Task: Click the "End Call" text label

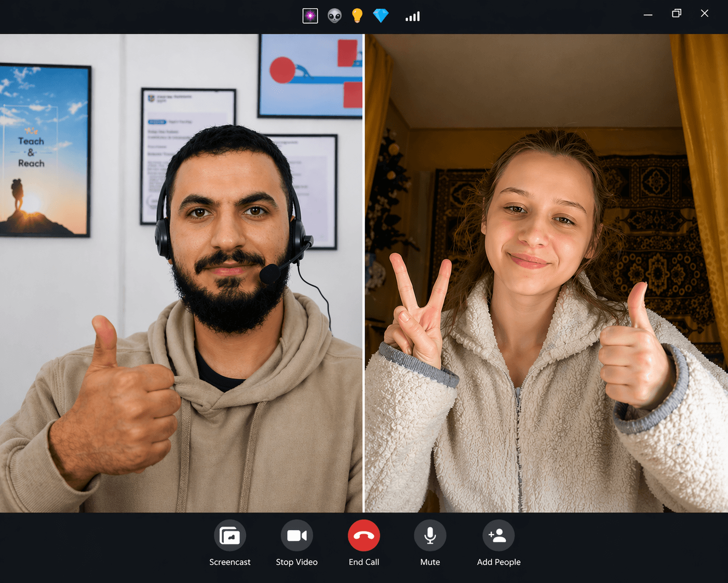Action: 363,562
